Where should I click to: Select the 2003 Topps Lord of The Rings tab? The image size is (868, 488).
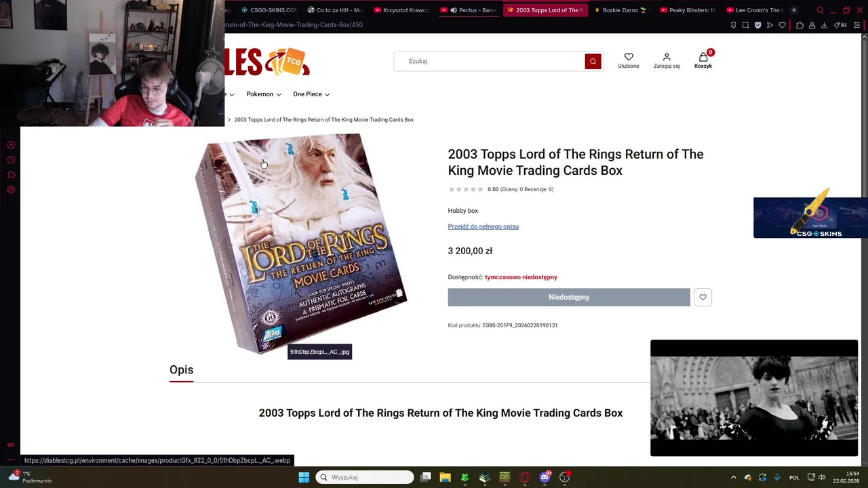point(545,10)
